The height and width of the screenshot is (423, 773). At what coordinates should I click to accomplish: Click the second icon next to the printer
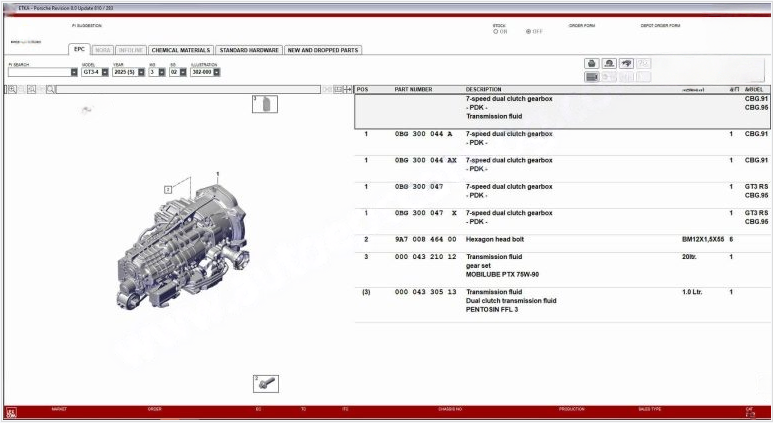point(608,63)
